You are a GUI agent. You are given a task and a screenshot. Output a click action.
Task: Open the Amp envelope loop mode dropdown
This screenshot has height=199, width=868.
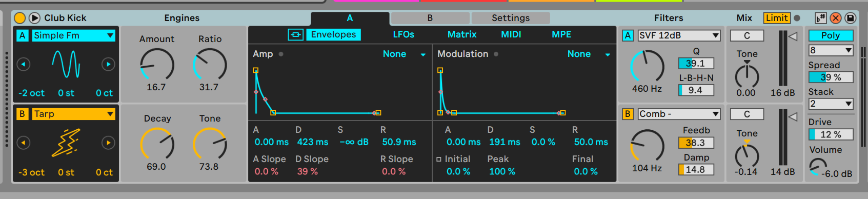click(x=404, y=54)
